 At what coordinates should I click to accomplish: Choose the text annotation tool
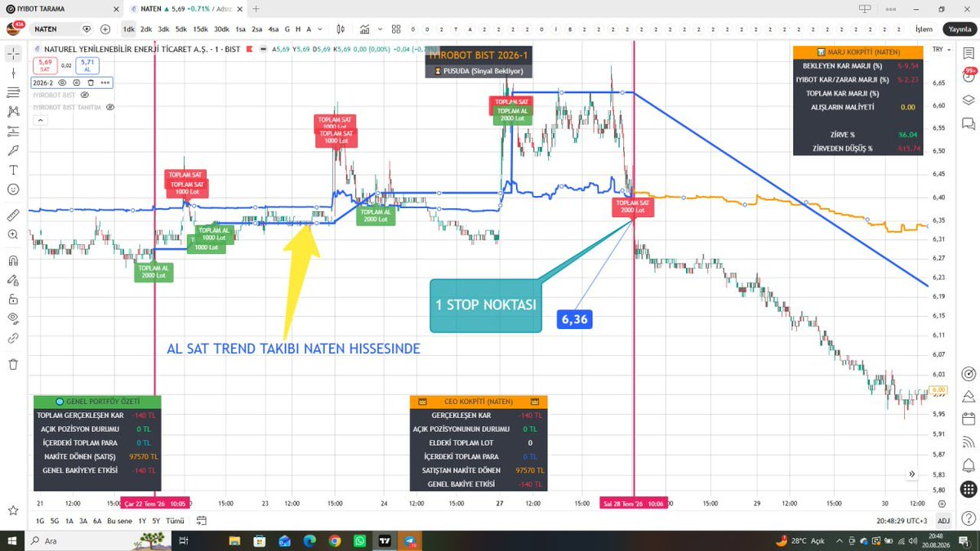click(x=13, y=170)
